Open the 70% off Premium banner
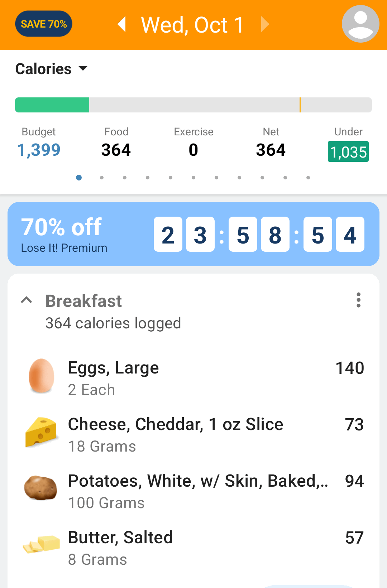387x588 pixels. click(193, 234)
